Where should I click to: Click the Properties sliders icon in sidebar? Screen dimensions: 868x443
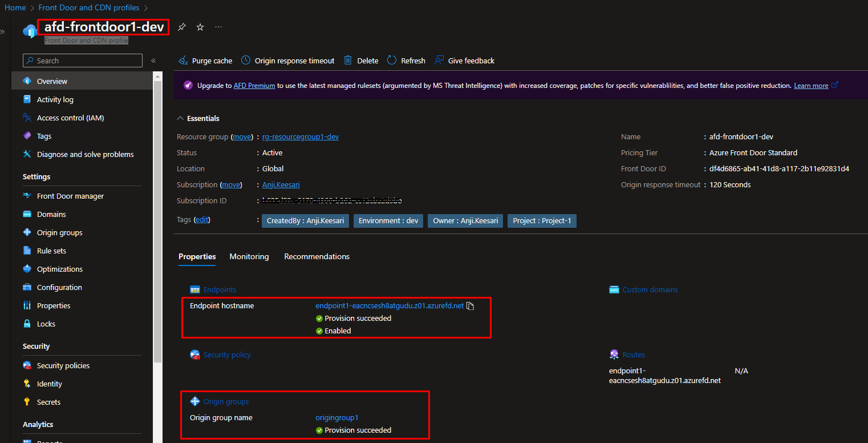[x=27, y=305]
